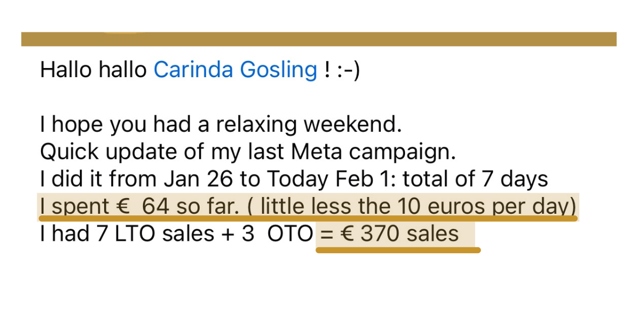644x312 pixels.
Task: Click the ":-)" smiley after the name
Action: (x=347, y=70)
